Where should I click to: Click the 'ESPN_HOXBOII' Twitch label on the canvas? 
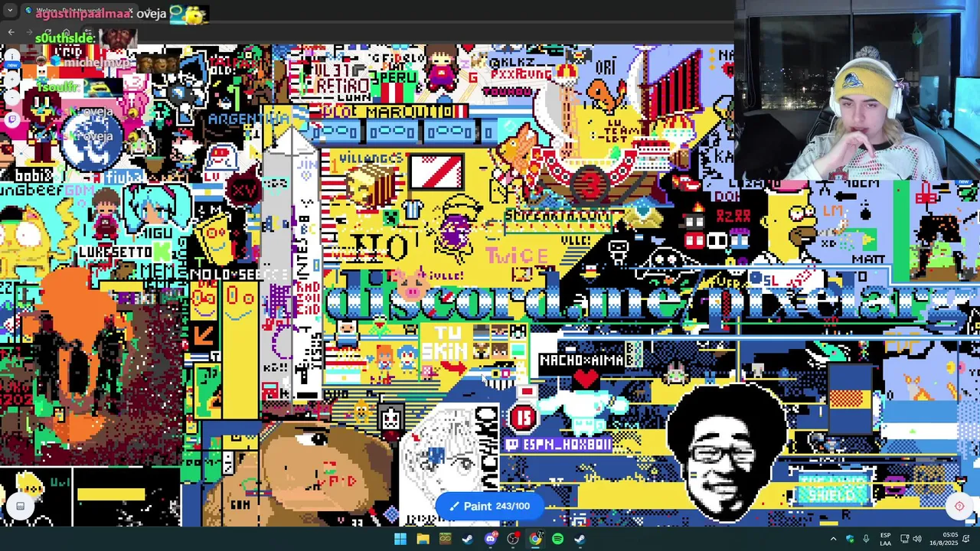coord(559,444)
